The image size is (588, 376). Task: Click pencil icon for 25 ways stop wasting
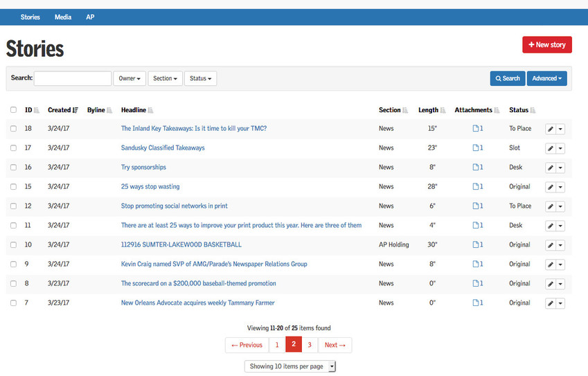(x=550, y=187)
